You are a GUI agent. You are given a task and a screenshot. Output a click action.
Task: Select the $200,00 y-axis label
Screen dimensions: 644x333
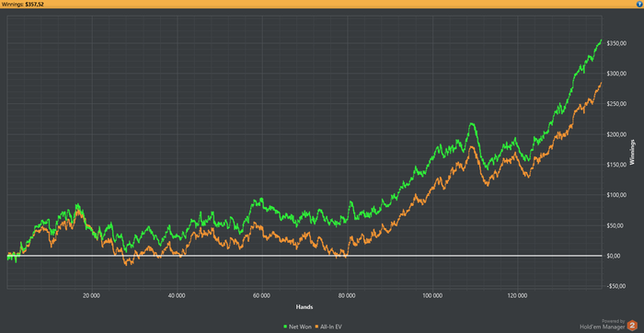click(x=615, y=134)
